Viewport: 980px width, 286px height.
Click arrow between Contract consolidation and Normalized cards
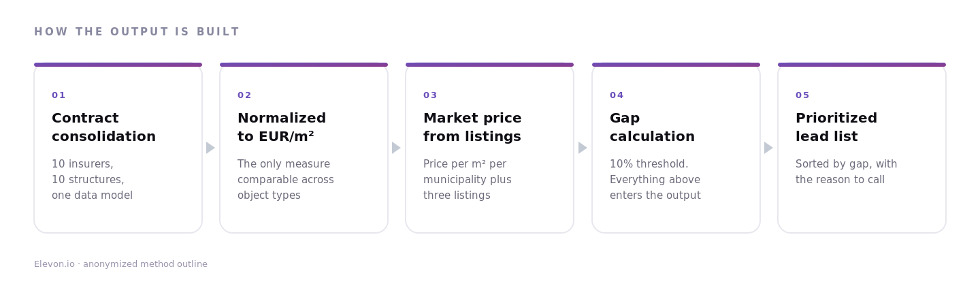(210, 148)
